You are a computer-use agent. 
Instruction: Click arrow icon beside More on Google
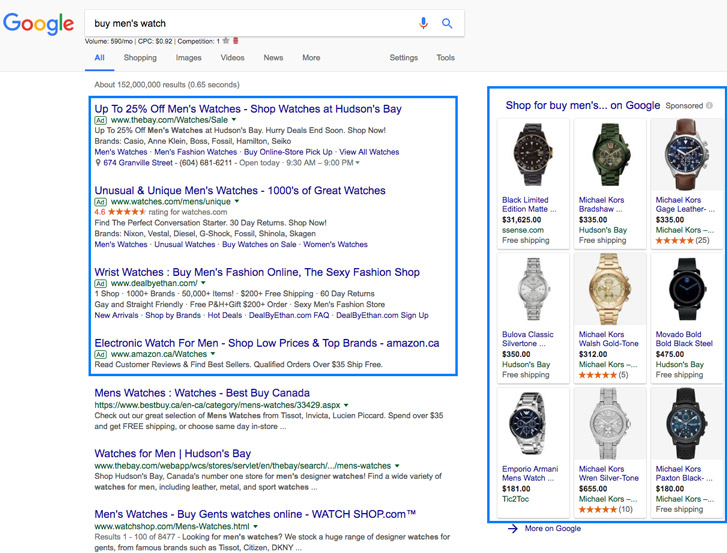click(513, 528)
